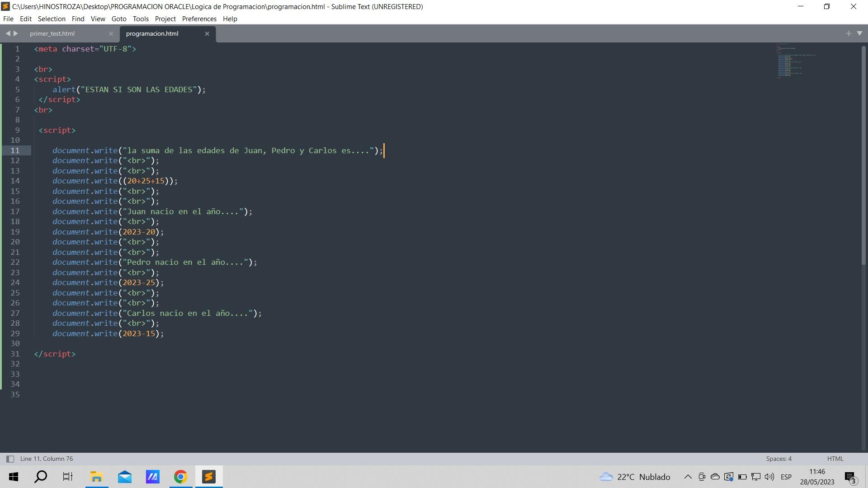The height and width of the screenshot is (488, 868).
Task: Open Meet Now camera tray icon
Action: [702, 477]
